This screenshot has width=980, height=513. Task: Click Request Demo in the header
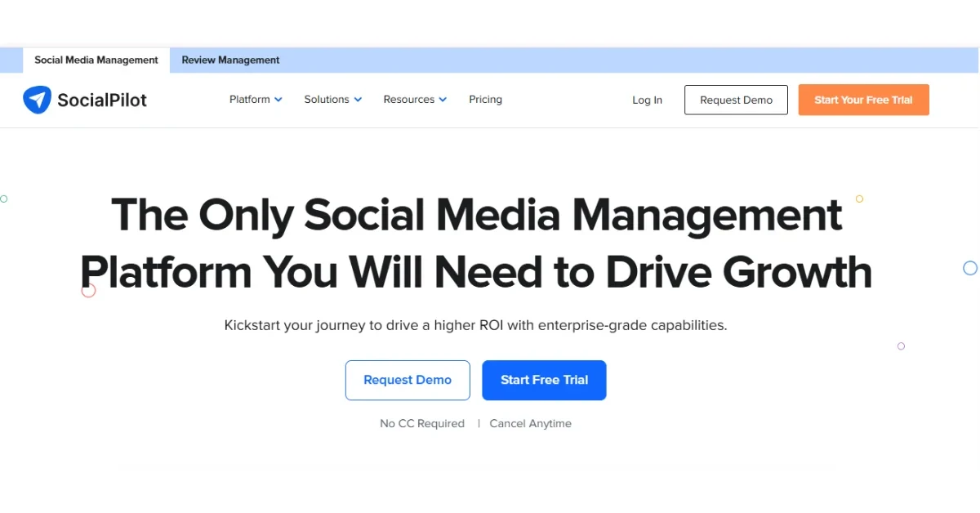736,100
